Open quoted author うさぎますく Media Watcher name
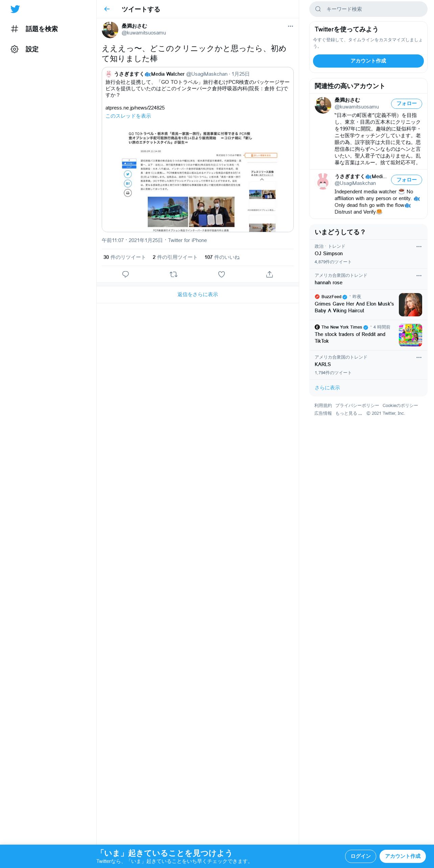The height and width of the screenshot is (868, 434). pos(149,74)
